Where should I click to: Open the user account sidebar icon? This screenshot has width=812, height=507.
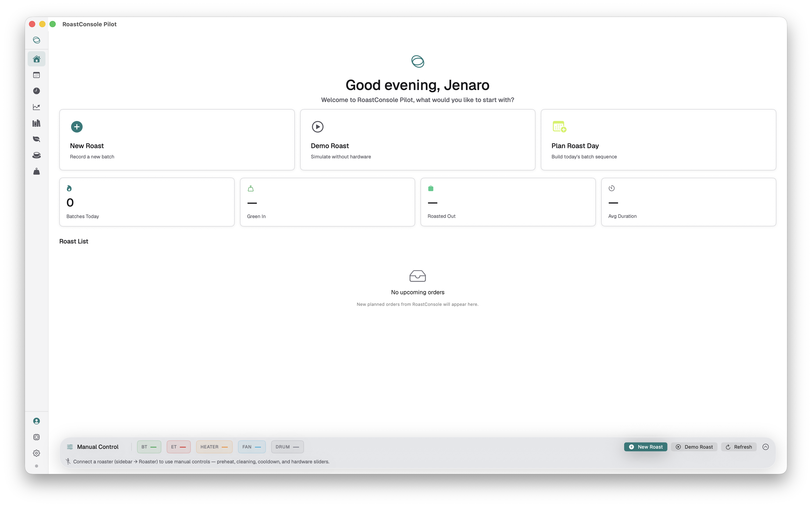pos(37,421)
